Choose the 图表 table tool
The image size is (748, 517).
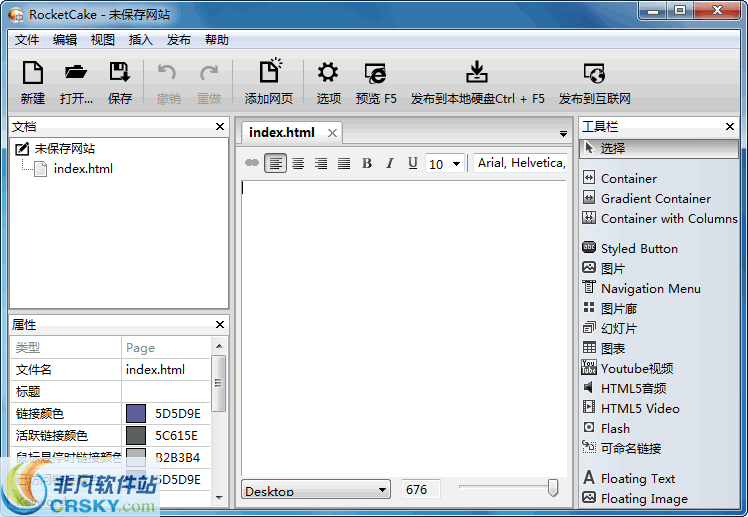pos(604,349)
